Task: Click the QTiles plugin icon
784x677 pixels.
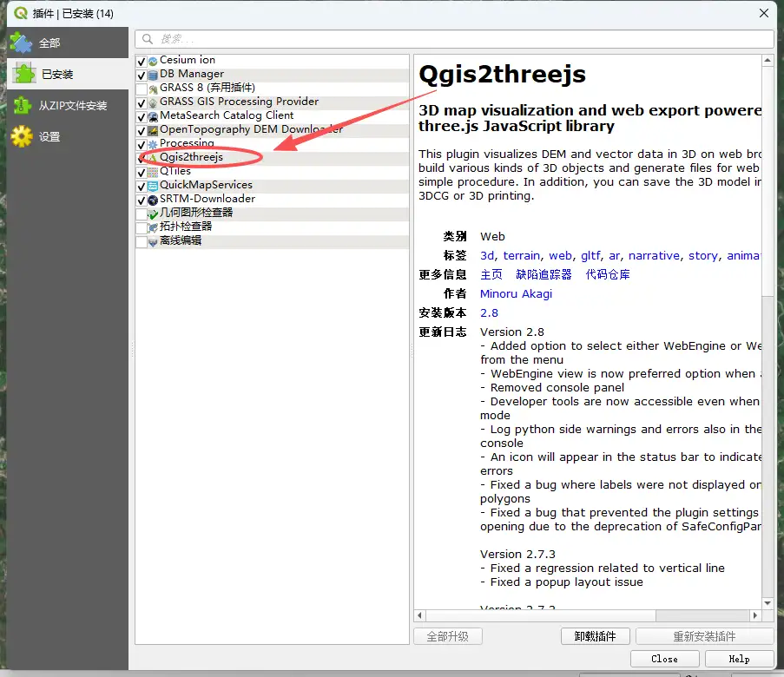Action: point(153,172)
